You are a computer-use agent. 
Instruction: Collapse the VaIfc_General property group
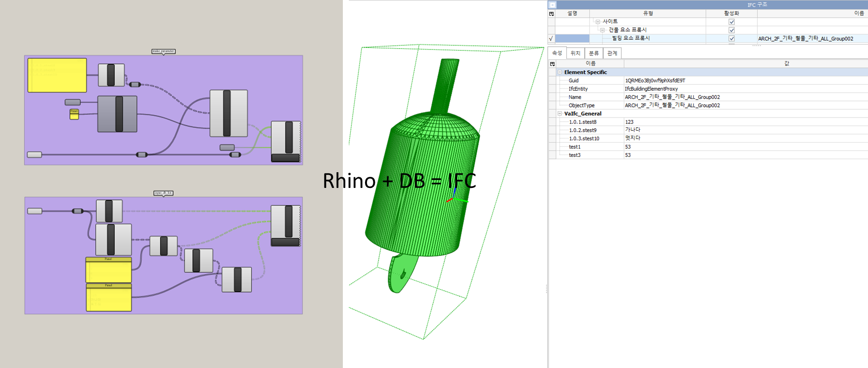pos(560,113)
